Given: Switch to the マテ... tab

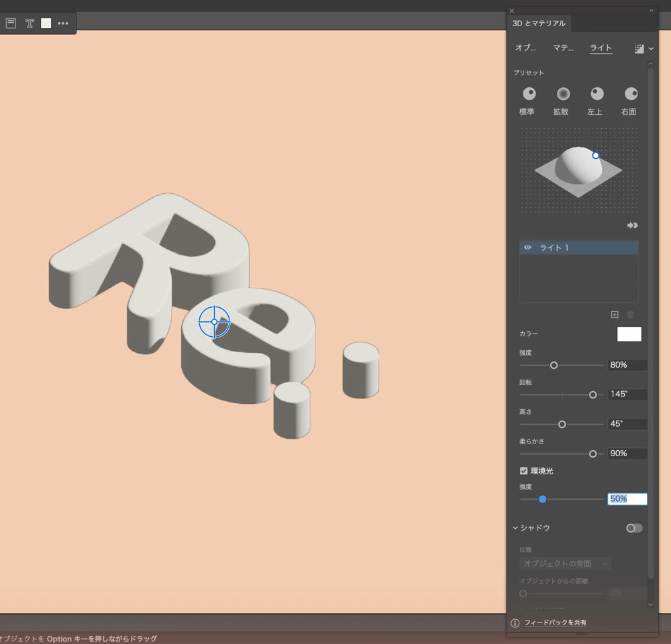Looking at the screenshot, I should click(563, 48).
